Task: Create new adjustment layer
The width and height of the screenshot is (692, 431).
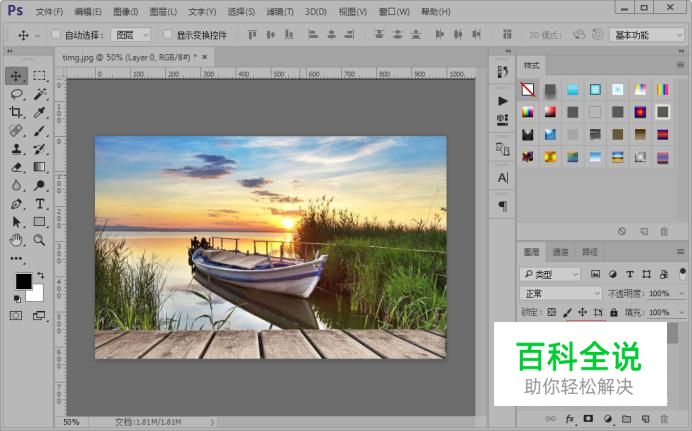Action: coord(608,419)
